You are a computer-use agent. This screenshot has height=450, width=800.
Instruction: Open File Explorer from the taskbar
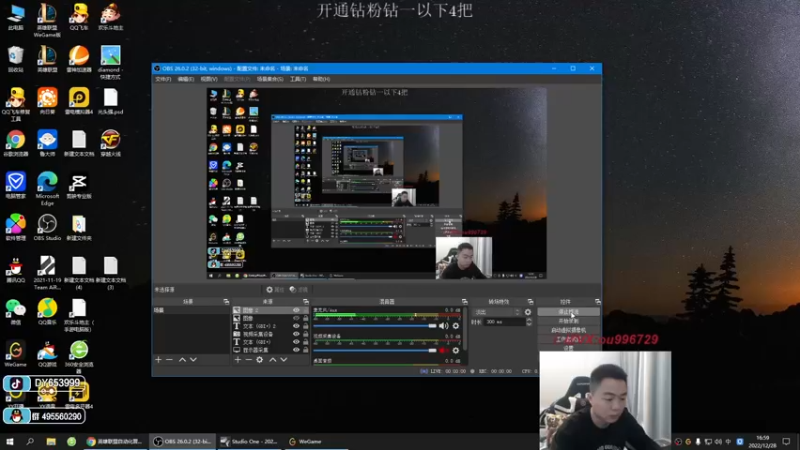click(x=51, y=441)
